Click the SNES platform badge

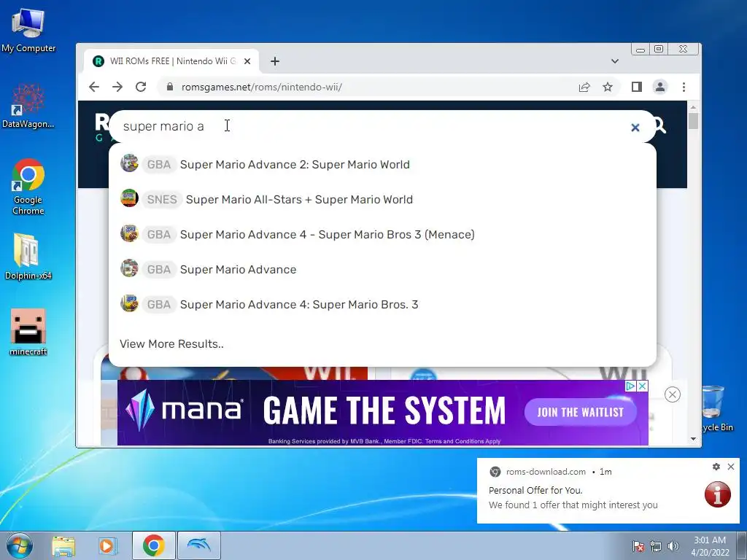pyautogui.click(x=162, y=199)
